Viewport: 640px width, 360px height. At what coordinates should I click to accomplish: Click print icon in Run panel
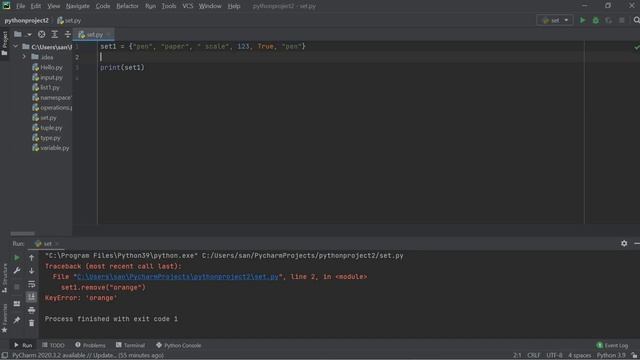coord(31,310)
